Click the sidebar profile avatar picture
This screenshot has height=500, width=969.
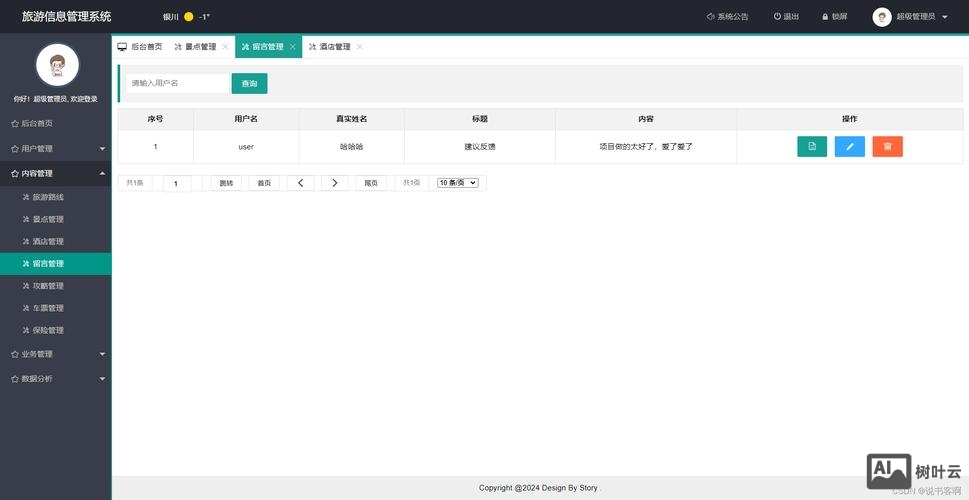click(x=57, y=65)
